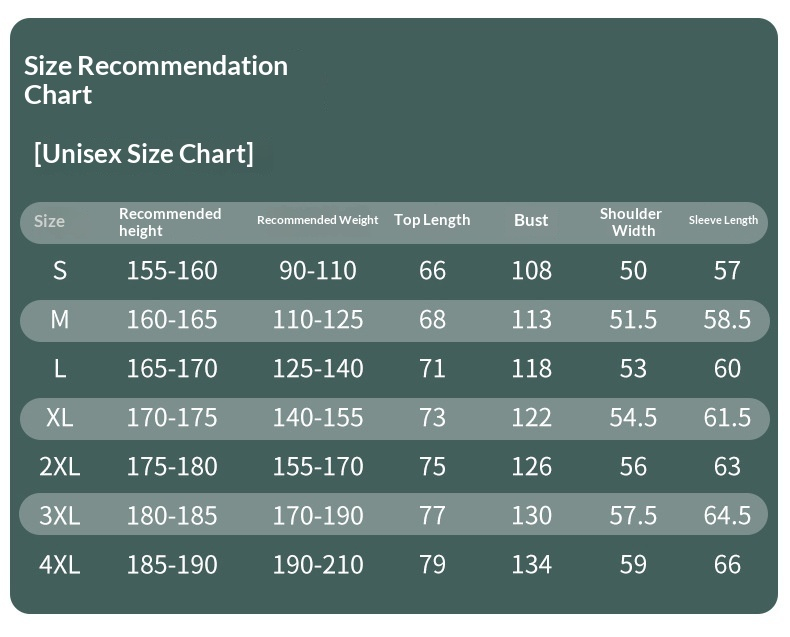The width and height of the screenshot is (790, 637).
Task: Click the S size row label
Action: (60, 271)
